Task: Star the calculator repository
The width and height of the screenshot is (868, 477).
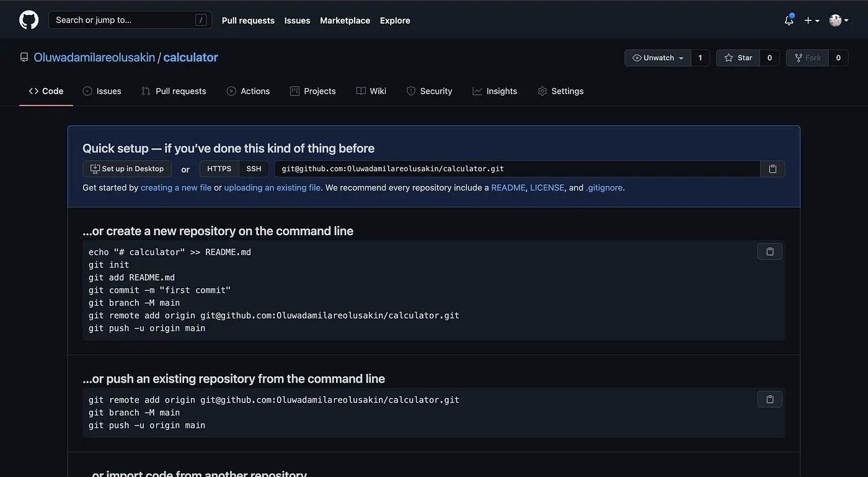Action: pos(738,58)
